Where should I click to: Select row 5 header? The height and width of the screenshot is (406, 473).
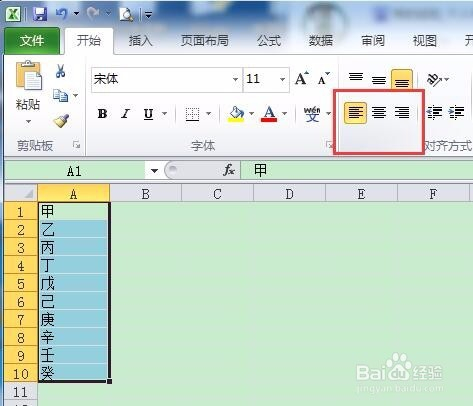coord(21,283)
